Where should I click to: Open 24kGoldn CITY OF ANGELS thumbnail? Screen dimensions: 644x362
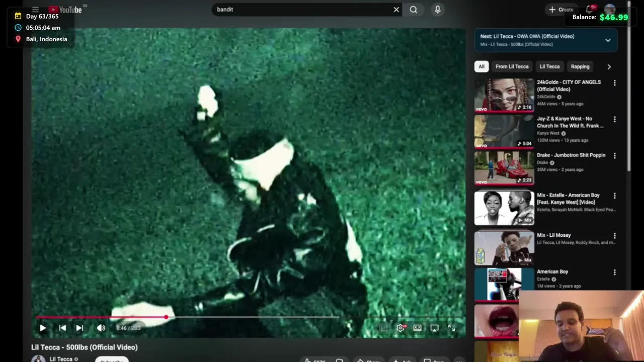coord(504,95)
